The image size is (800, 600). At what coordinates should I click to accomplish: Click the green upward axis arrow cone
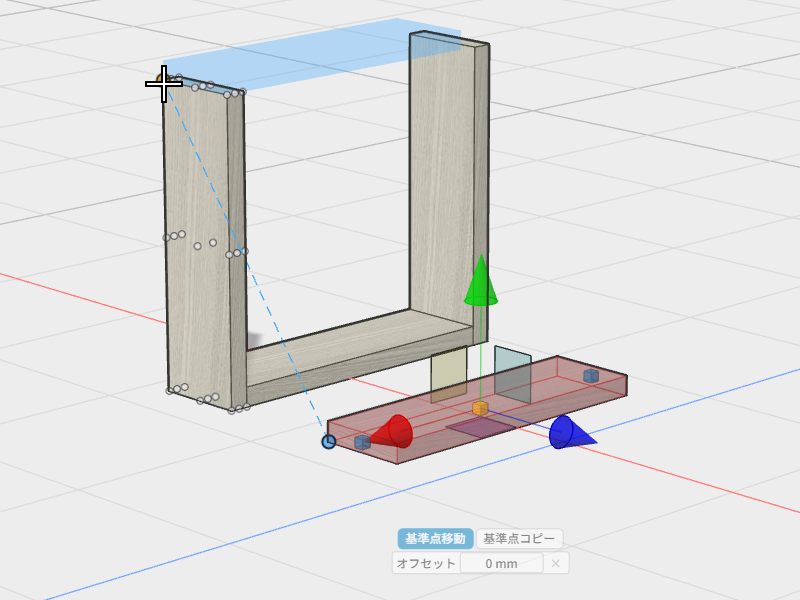coord(481,281)
